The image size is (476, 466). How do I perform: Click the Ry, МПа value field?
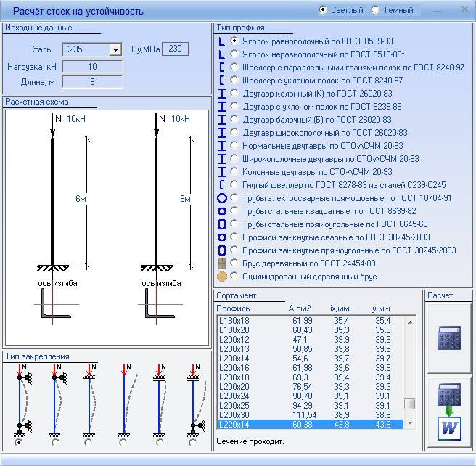[175, 49]
